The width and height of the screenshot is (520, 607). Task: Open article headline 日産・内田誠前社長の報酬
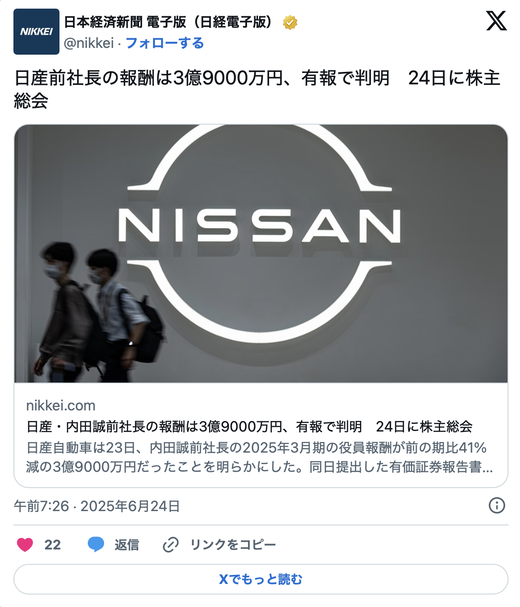(x=249, y=426)
